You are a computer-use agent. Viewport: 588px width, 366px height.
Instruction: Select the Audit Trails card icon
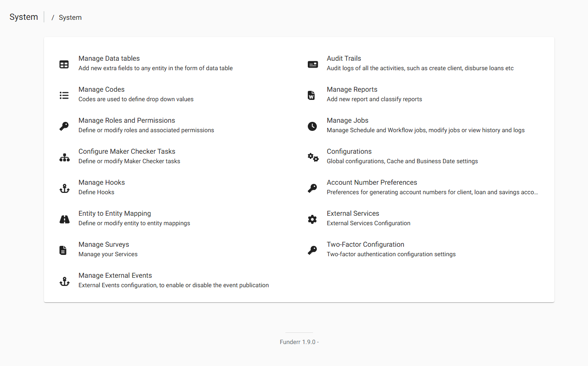(x=312, y=64)
